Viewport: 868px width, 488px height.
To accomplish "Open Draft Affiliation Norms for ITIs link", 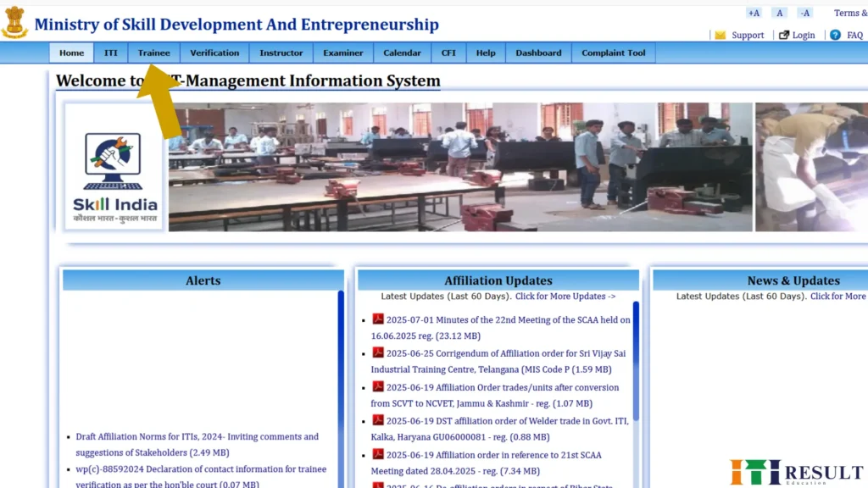I will 197,444.
